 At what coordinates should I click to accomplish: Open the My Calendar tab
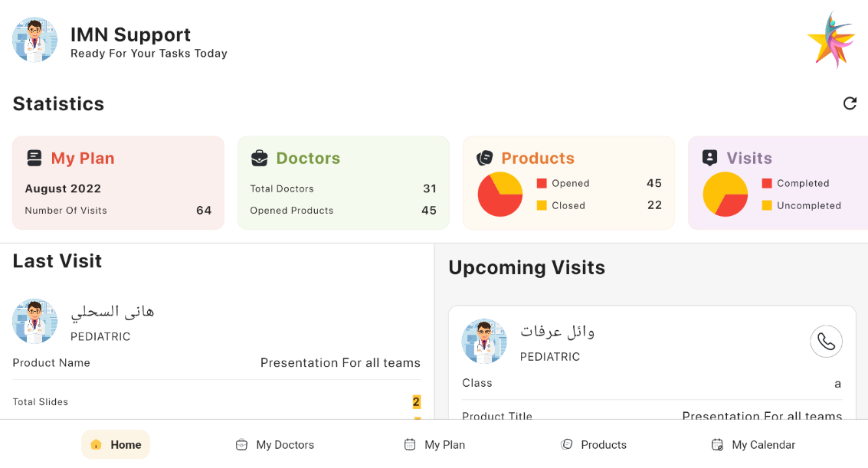(753, 444)
